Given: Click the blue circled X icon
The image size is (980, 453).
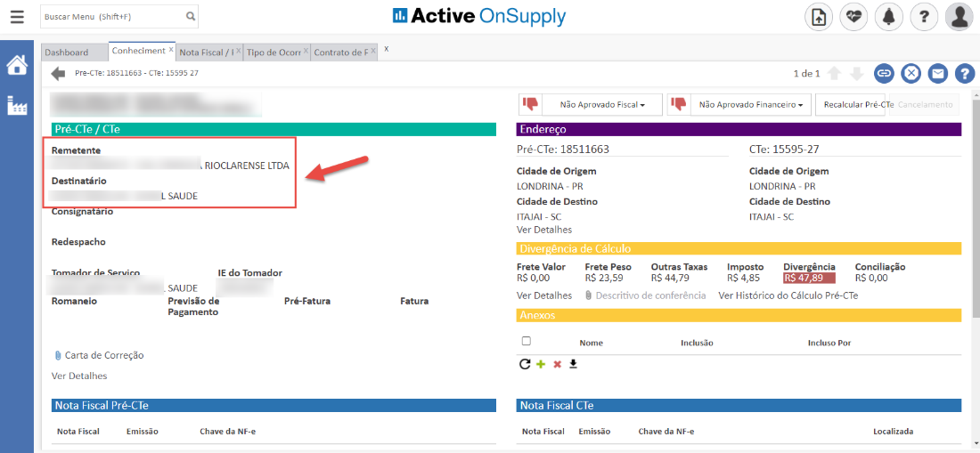Looking at the screenshot, I should coord(911,74).
